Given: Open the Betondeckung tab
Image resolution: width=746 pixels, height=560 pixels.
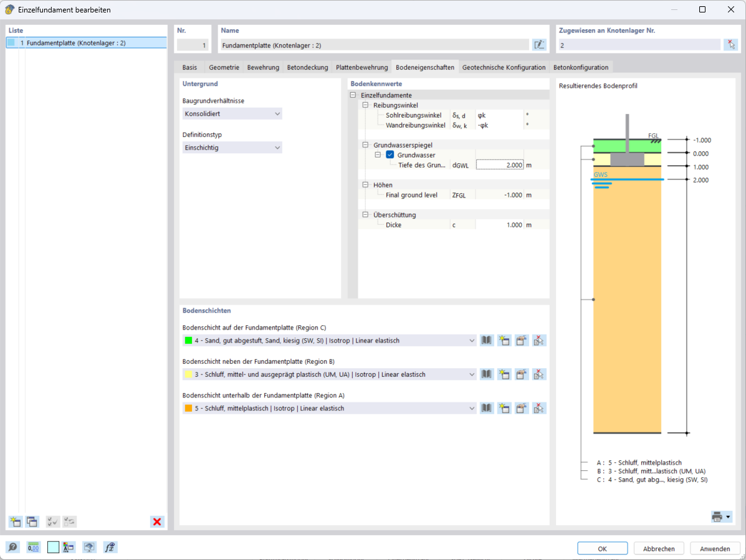Looking at the screenshot, I should (307, 67).
